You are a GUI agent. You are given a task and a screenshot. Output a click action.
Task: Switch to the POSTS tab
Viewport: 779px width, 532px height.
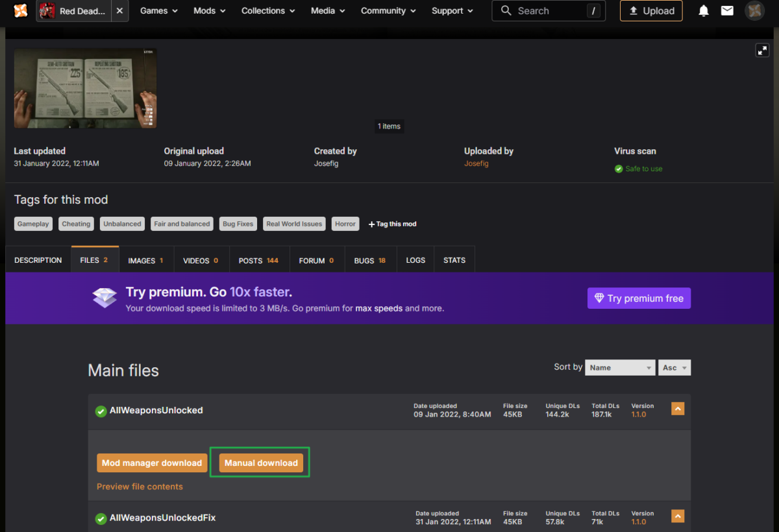click(258, 260)
